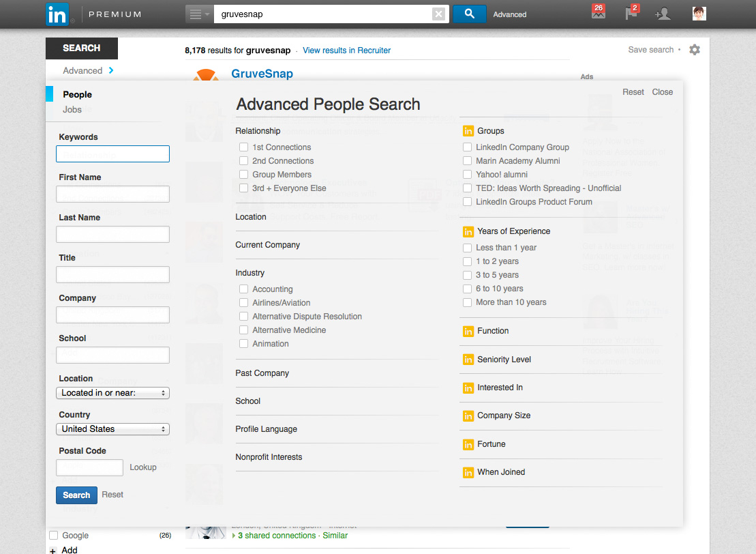This screenshot has height=554, width=756.
Task: Check the Yahoo! alumni group
Action: pyautogui.click(x=467, y=174)
